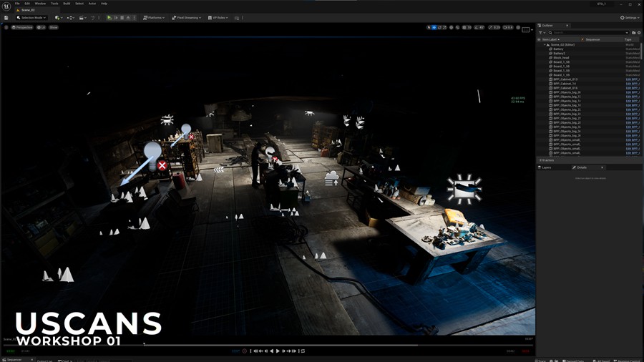Image resolution: width=644 pixels, height=362 pixels.
Task: Open the add content dropdown
Action: point(59,18)
